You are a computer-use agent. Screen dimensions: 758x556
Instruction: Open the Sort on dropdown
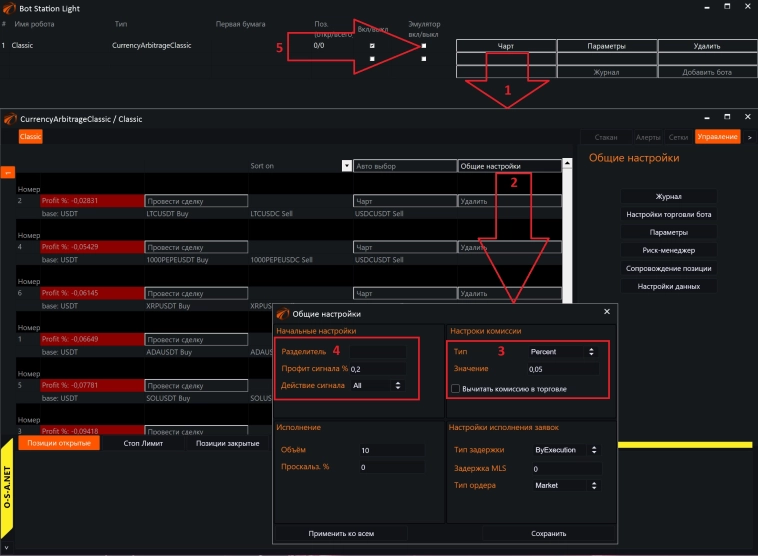click(347, 166)
